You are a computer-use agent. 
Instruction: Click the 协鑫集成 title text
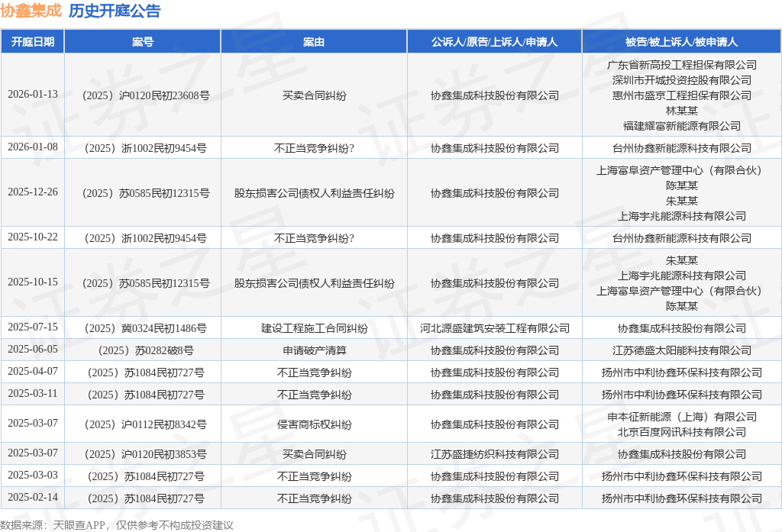point(31,11)
